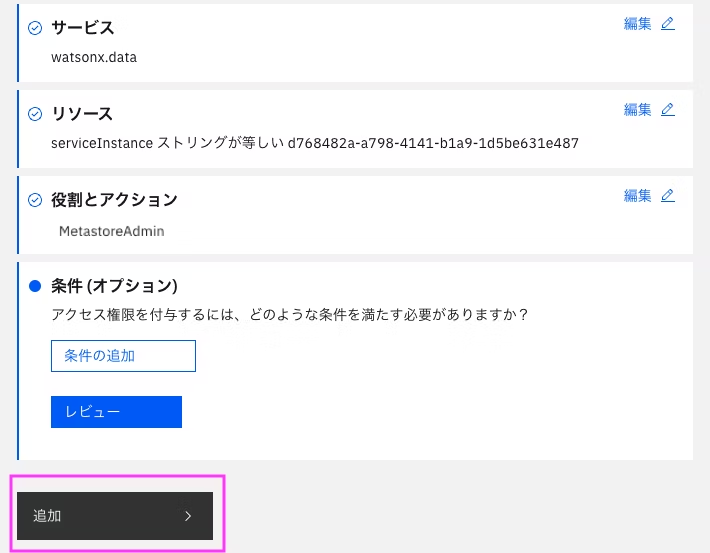
Task: Open 編集 link for the サービス section
Action: tap(638, 24)
